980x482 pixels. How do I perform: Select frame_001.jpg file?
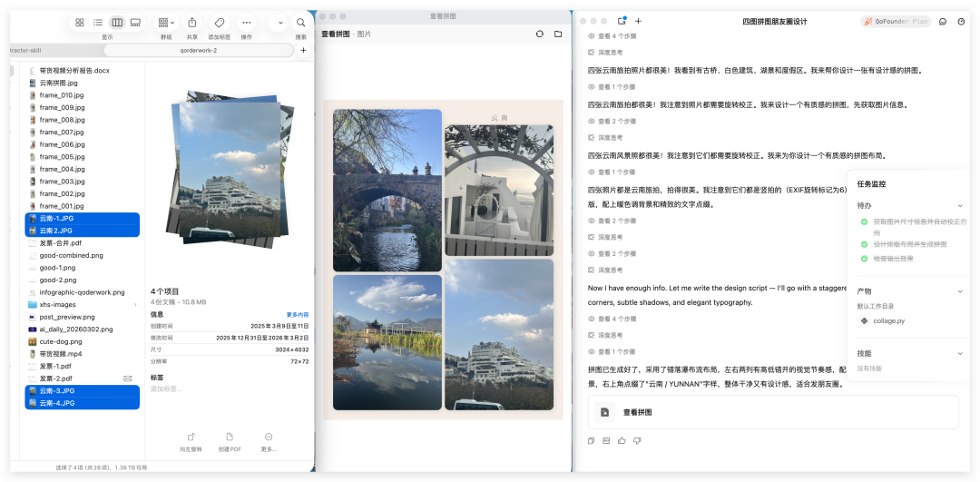62,206
